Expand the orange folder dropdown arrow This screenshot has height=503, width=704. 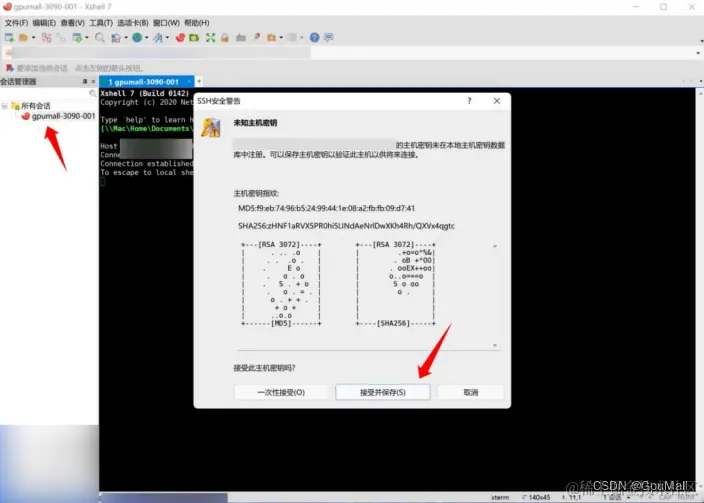point(281,38)
